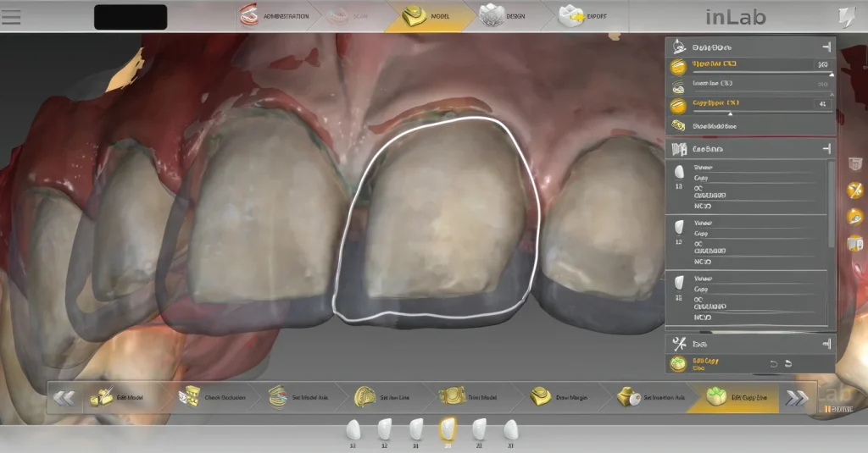The height and width of the screenshot is (453, 868).
Task: Go to the next step arrows
Action: point(796,397)
